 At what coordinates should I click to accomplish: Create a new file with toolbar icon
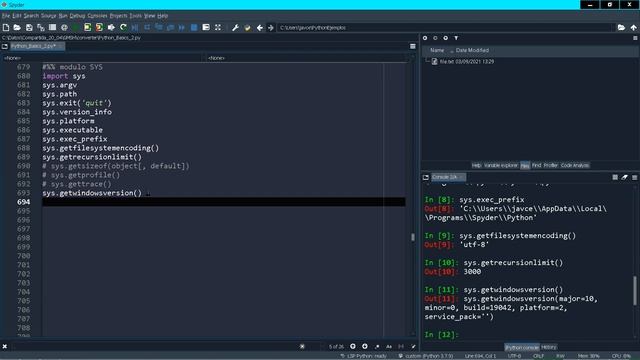pos(6,27)
